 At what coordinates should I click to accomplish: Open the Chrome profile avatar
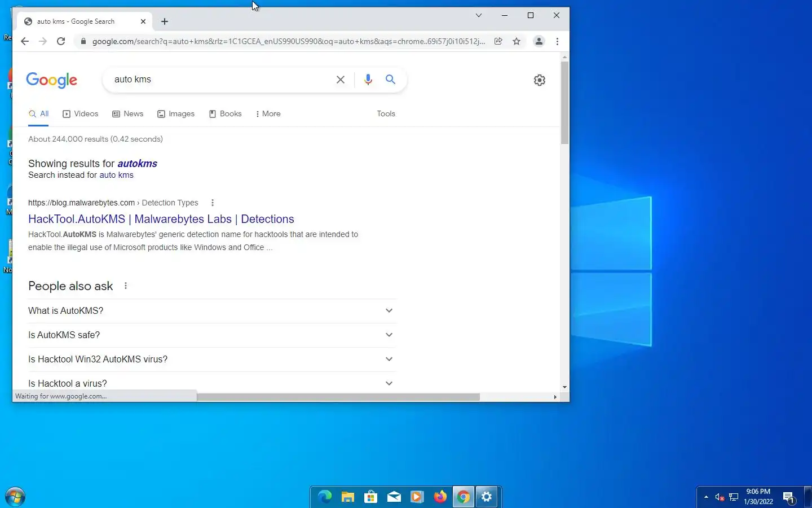(x=539, y=41)
